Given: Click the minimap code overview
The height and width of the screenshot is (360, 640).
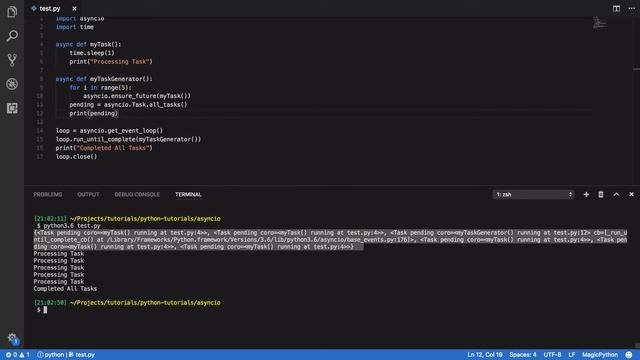Looking at the screenshot, I should (600, 23).
